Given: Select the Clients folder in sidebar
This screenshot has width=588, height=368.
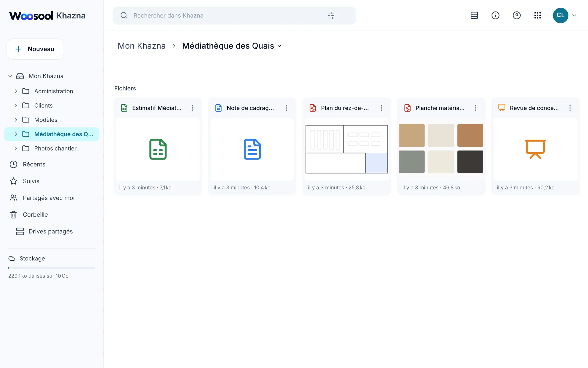Looking at the screenshot, I should [x=43, y=105].
